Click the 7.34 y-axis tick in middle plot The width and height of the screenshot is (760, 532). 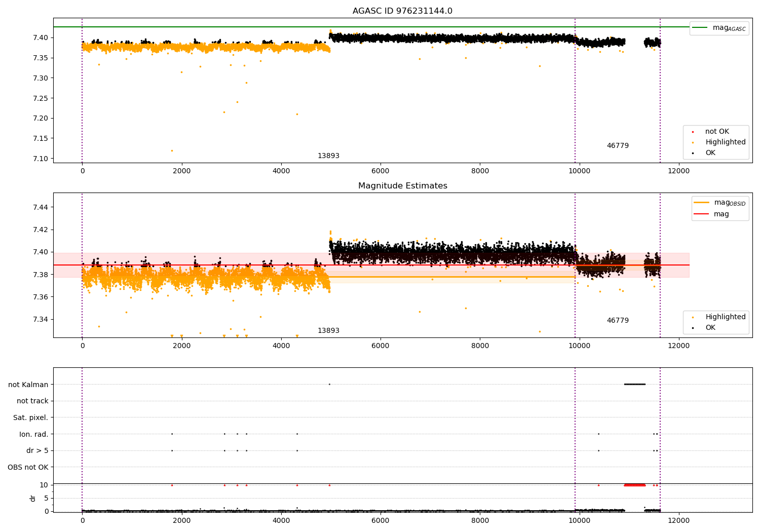[x=41, y=319]
